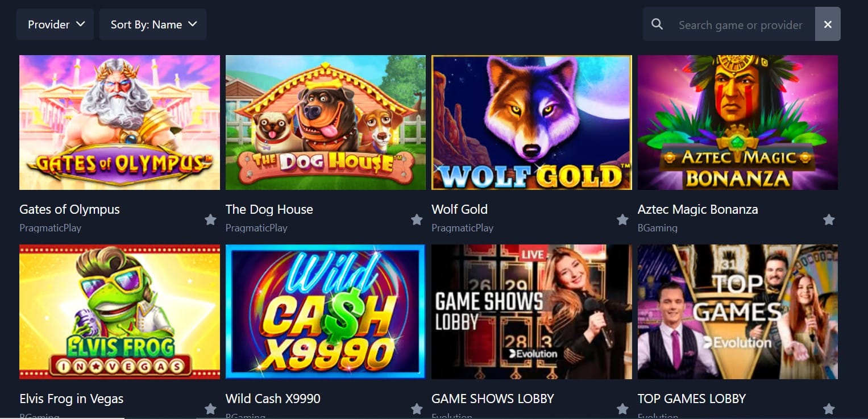Toggle the favorite star for The Dog House
The height and width of the screenshot is (419, 868).
pos(417,219)
